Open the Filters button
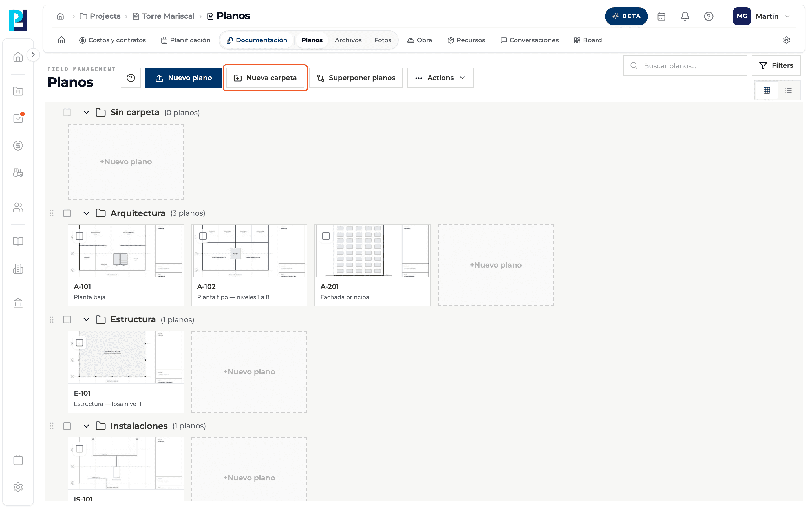812x508 pixels. click(x=776, y=65)
